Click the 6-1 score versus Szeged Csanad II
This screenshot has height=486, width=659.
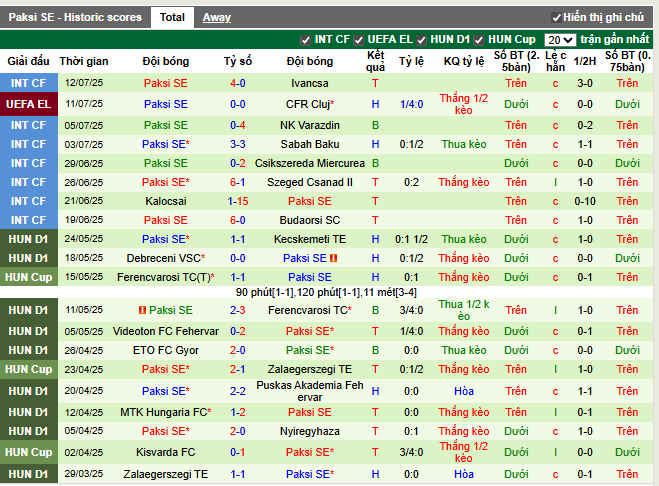(237, 182)
